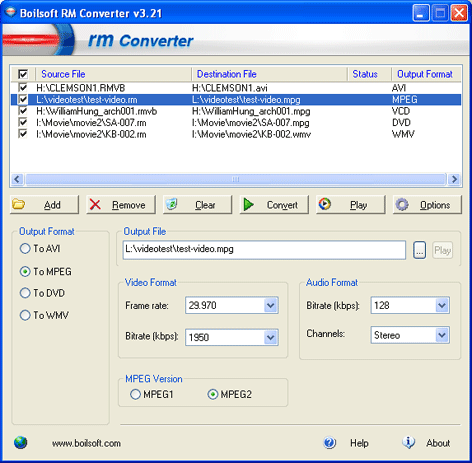
Task: Click the small Play button beside output file
Action: tap(443, 250)
